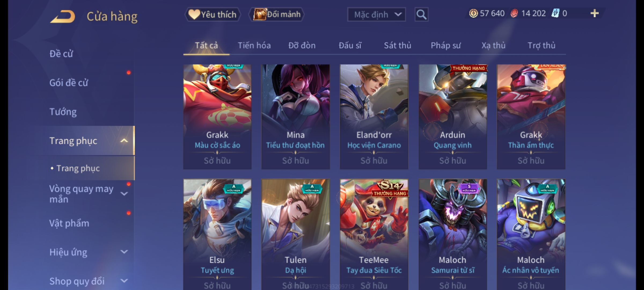
Task: Open Yêu thích favorites heart button
Action: (x=213, y=15)
